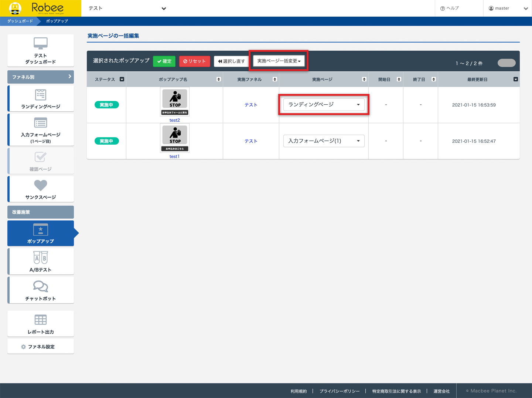Toggle the gray switch in table header bar
The image size is (532, 398).
tap(506, 63)
